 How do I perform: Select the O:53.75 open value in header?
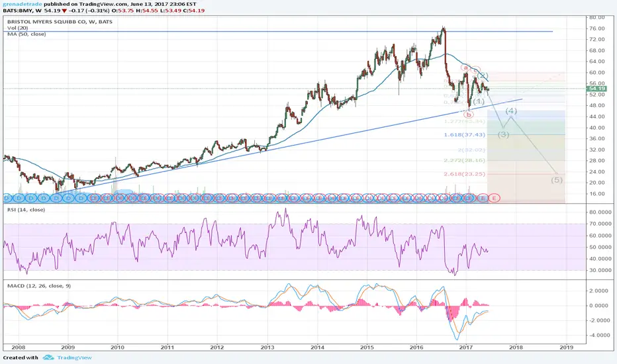tap(122, 11)
